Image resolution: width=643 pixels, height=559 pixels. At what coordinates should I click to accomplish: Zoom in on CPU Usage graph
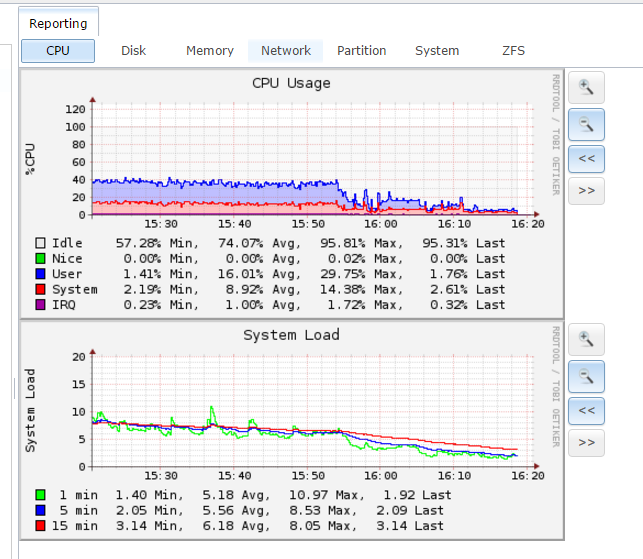tap(586, 87)
